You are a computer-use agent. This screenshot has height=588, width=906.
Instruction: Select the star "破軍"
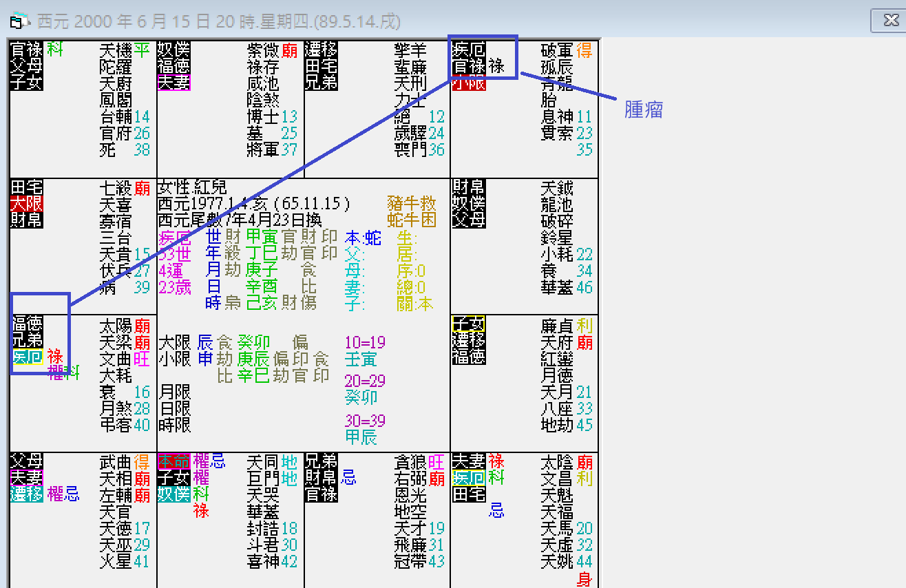[558, 50]
